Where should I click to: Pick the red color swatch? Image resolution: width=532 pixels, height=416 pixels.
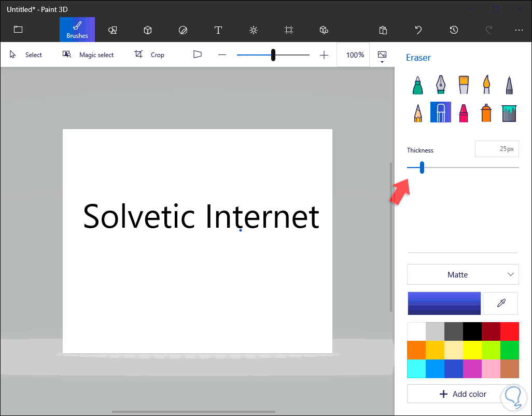[509, 331]
